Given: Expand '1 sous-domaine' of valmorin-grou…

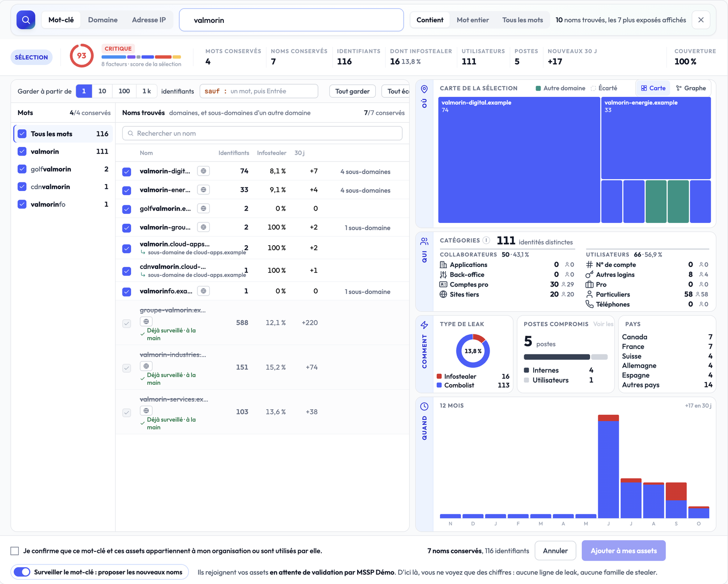Looking at the screenshot, I should tap(368, 227).
